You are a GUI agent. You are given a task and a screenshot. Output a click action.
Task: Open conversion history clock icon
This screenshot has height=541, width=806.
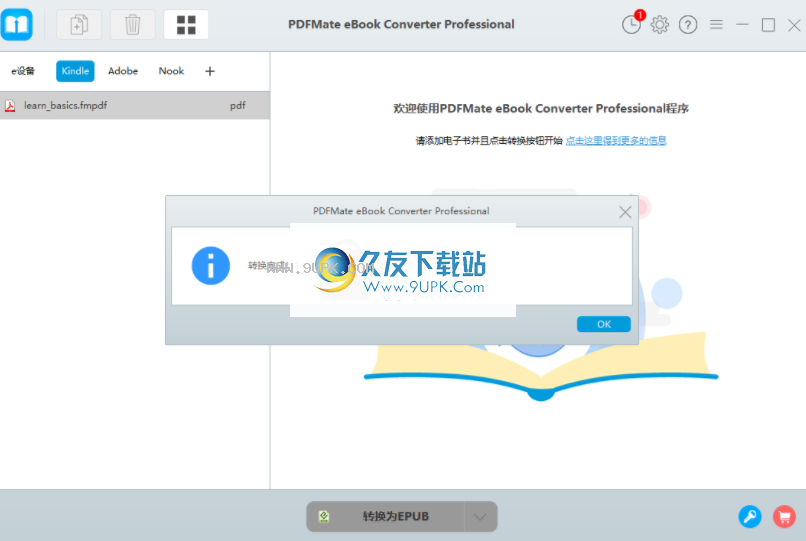(631, 24)
